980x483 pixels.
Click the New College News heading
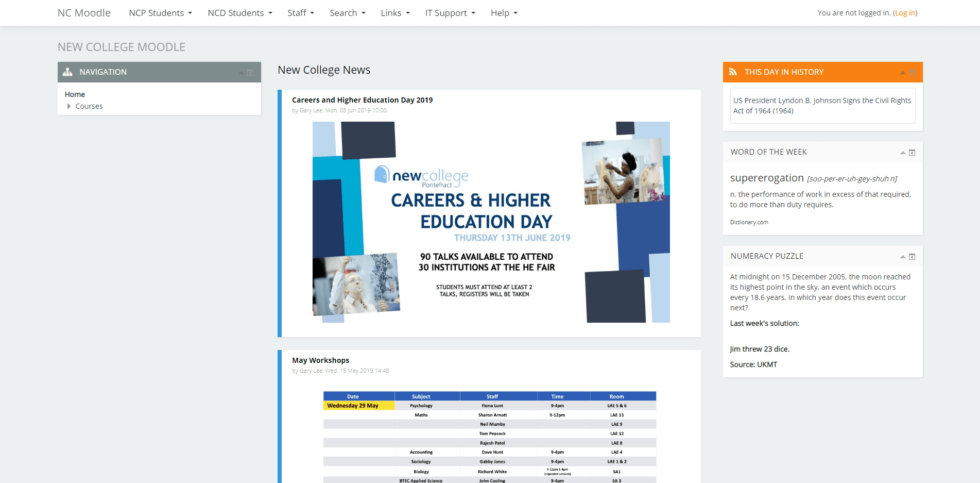pyautogui.click(x=324, y=70)
